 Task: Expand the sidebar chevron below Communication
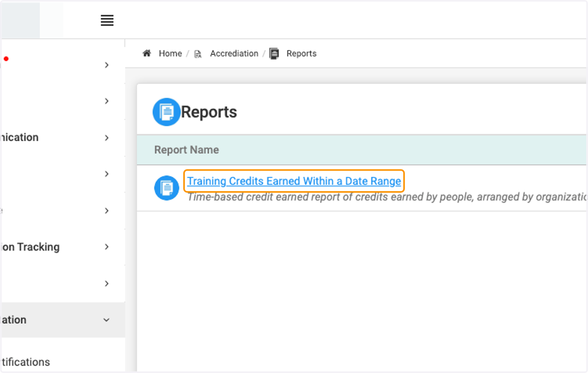[x=107, y=174]
